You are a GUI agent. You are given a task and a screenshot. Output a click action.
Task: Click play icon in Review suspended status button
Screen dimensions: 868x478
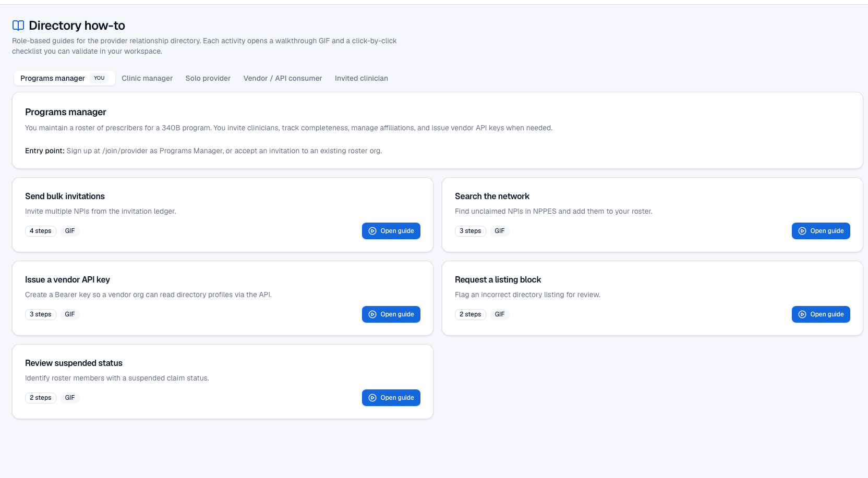(372, 398)
